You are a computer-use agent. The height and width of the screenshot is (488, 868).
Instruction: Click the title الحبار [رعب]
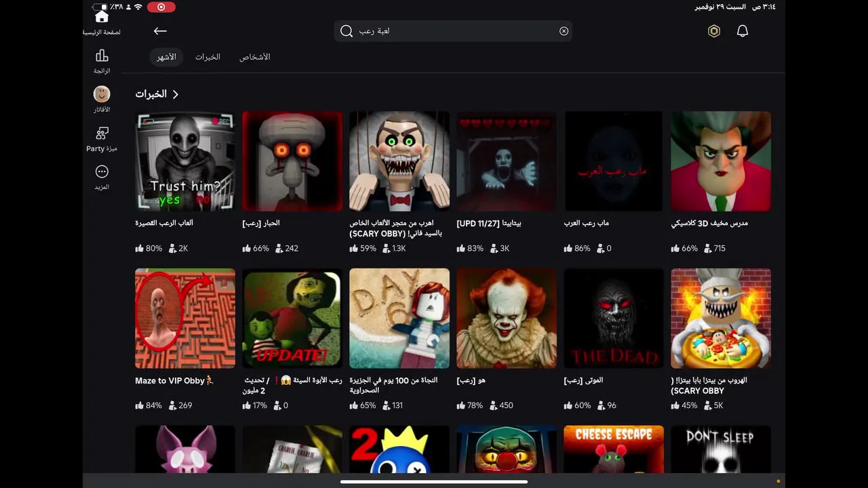tap(261, 223)
